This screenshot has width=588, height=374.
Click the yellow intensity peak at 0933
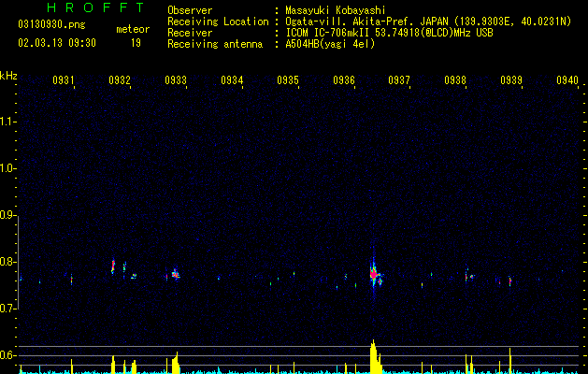pos(175,363)
